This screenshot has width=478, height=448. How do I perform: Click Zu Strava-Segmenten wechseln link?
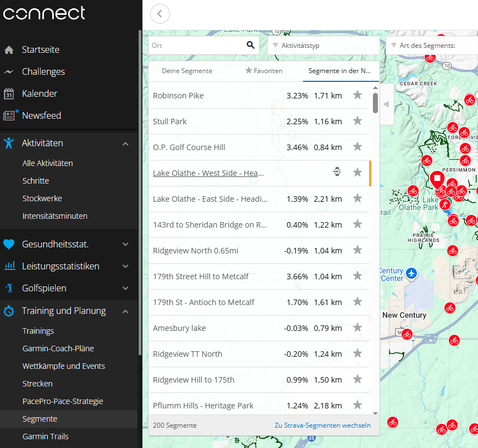click(322, 425)
